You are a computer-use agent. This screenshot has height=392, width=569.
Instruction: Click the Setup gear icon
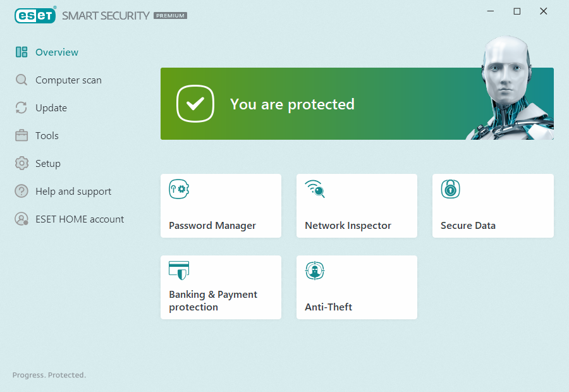(x=21, y=164)
